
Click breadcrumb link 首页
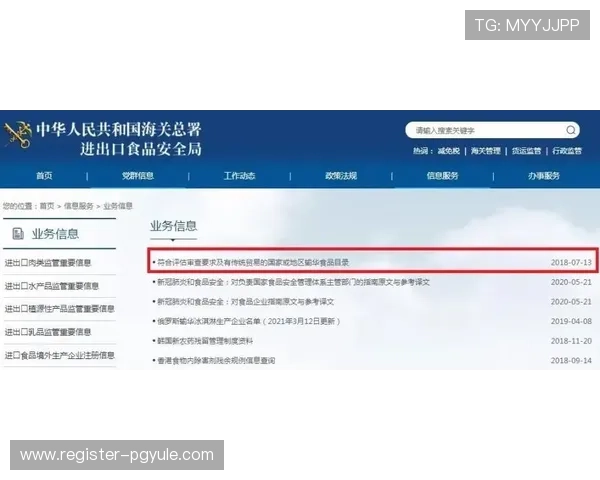(47, 206)
